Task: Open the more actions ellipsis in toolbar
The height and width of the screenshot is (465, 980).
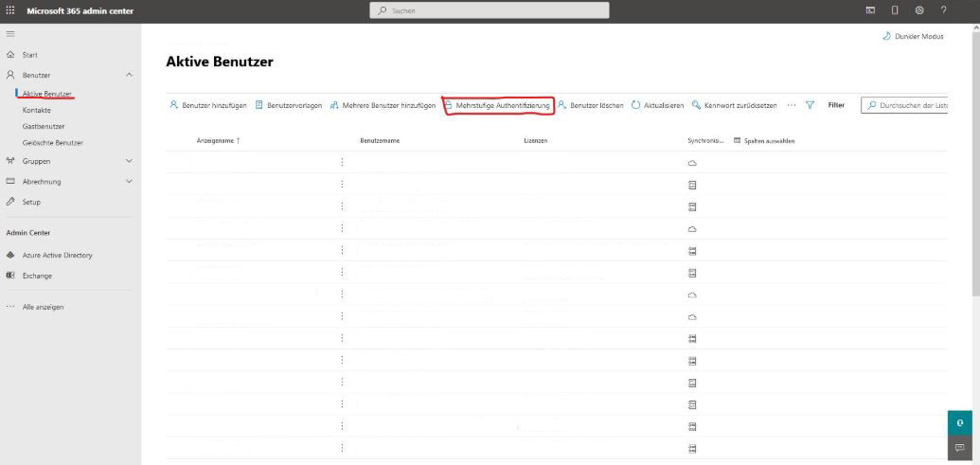Action: [792, 105]
